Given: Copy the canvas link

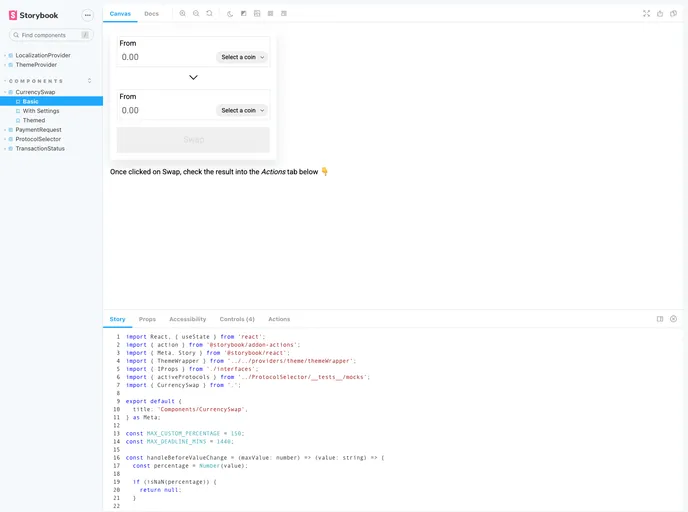Looking at the screenshot, I should click(674, 14).
